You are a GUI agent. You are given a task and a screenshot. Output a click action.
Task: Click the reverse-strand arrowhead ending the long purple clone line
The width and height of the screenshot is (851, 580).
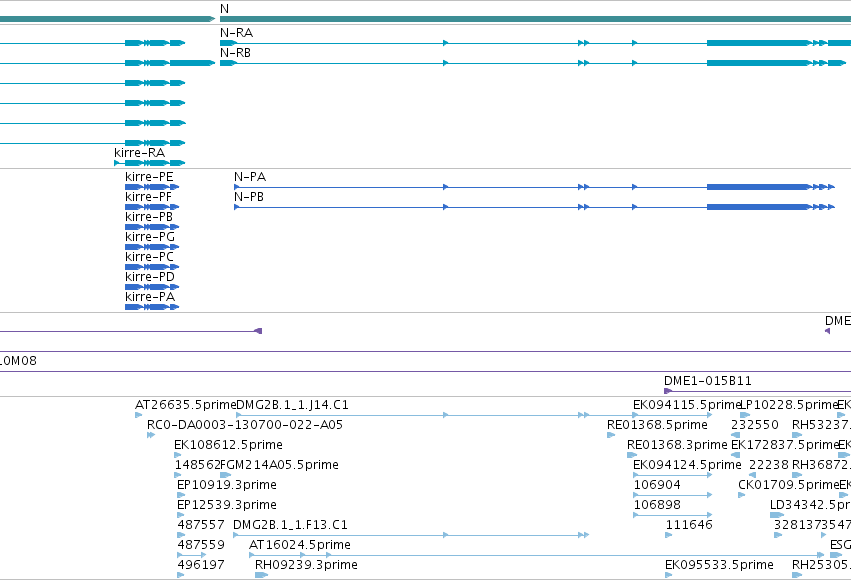pos(258,331)
